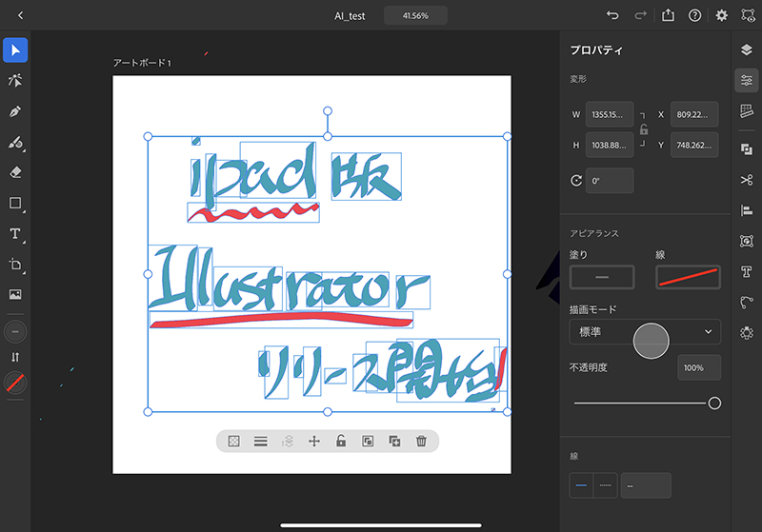The image size is (762, 532).
Task: Open the settings gear
Action: [x=722, y=15]
